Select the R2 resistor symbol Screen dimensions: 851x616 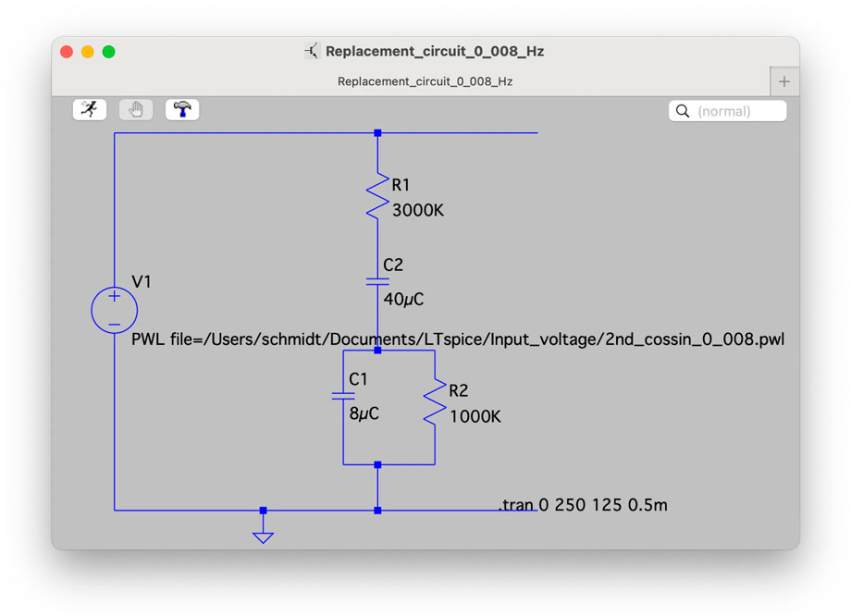pos(433,405)
